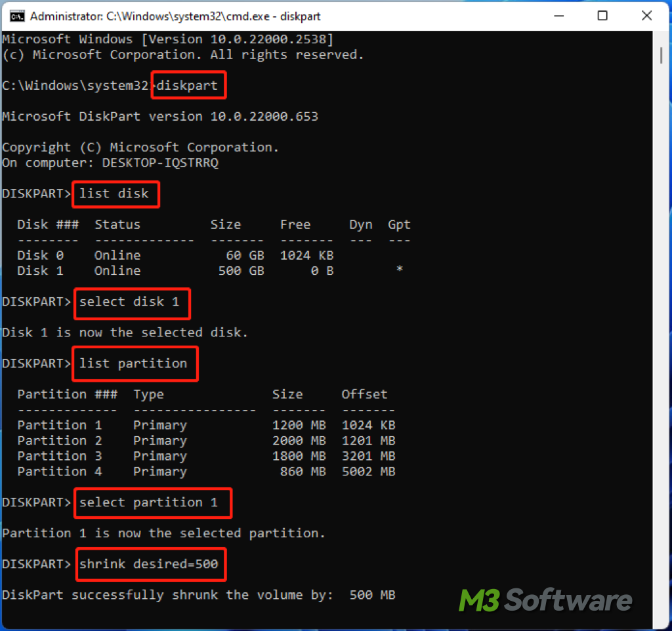
Task: Click 'Microsoft DiskPart version 10.0.22000.653' line
Action: click(160, 117)
